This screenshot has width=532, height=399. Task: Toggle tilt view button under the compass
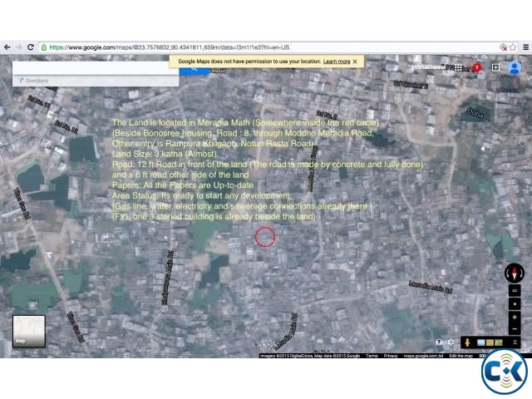(x=515, y=291)
